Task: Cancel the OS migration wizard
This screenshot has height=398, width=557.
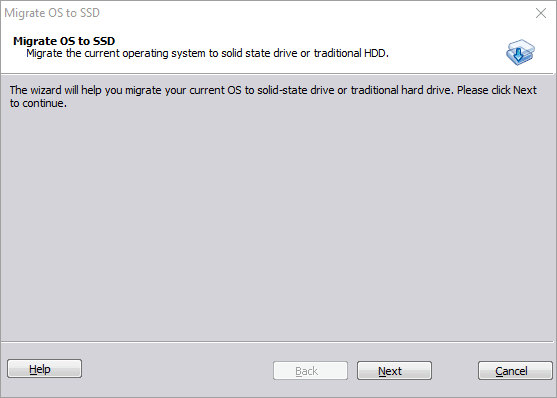Action: pyautogui.click(x=515, y=371)
